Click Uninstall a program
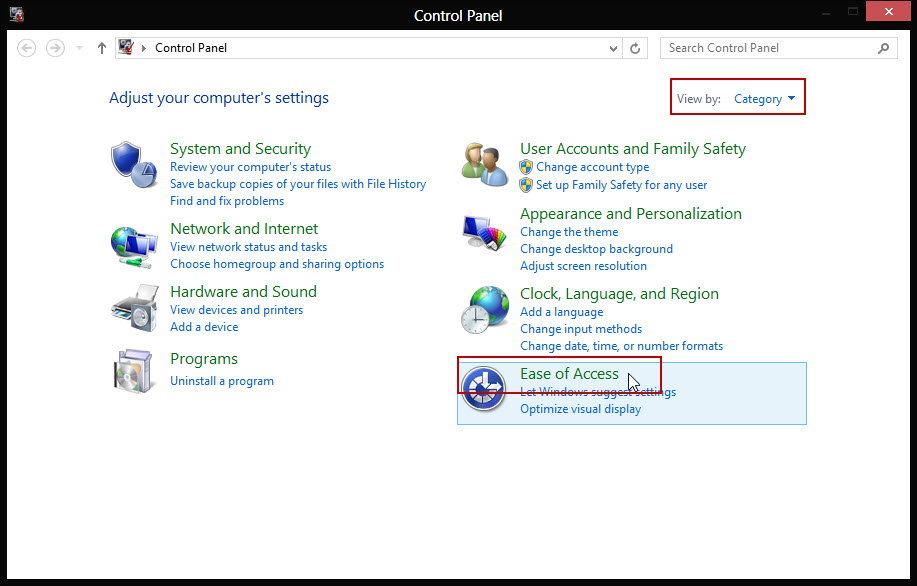Viewport: 917px width, 586px height. click(x=222, y=381)
